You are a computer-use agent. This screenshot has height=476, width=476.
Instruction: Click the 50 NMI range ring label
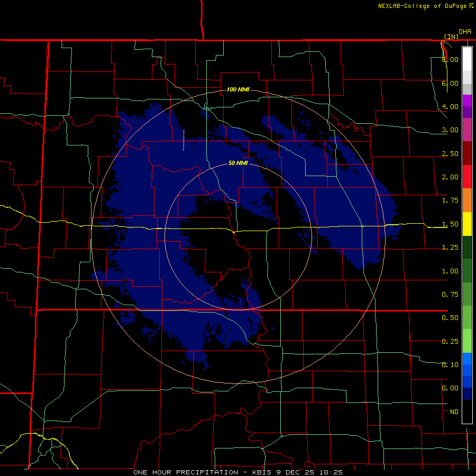[238, 163]
